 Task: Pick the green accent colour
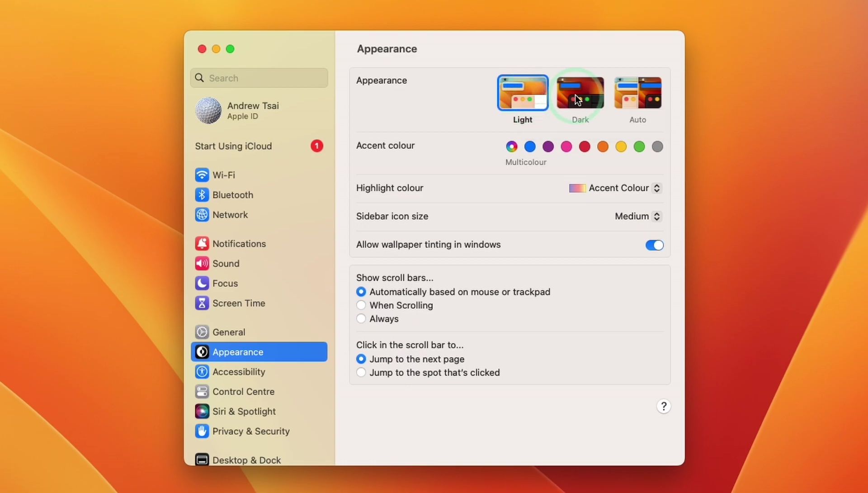[639, 147]
